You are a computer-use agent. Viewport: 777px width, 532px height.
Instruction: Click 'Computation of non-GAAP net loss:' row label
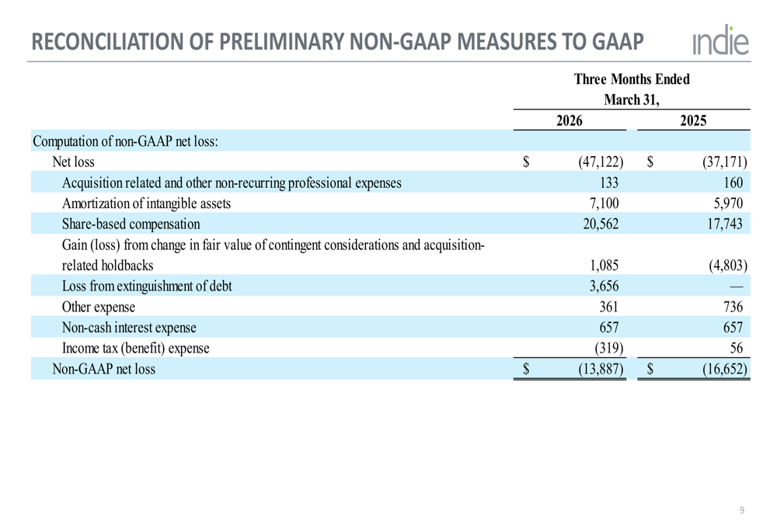(125, 141)
